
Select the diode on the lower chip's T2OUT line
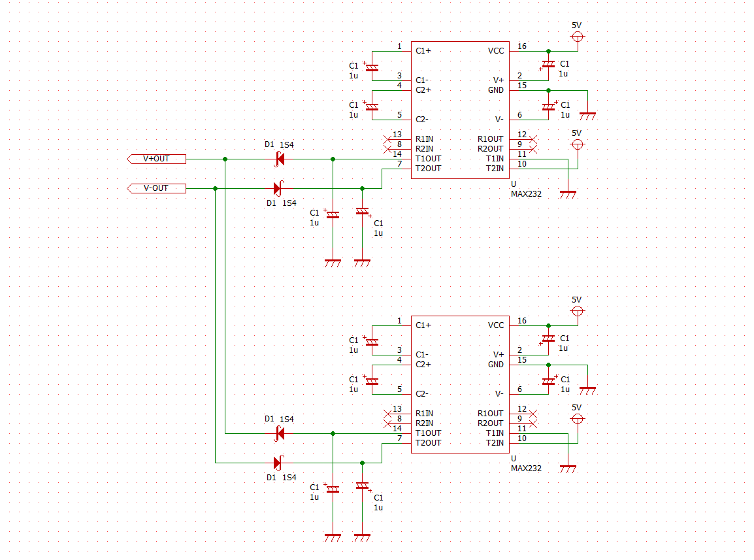(x=278, y=463)
